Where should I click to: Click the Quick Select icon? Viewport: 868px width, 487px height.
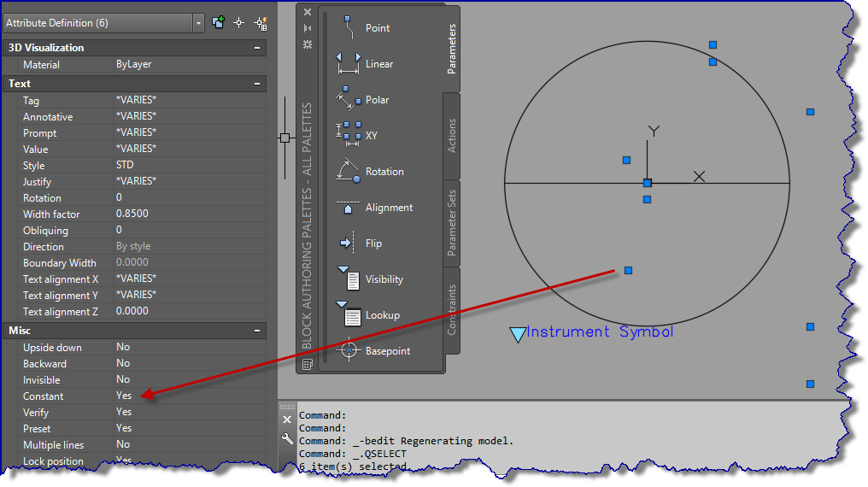point(261,23)
